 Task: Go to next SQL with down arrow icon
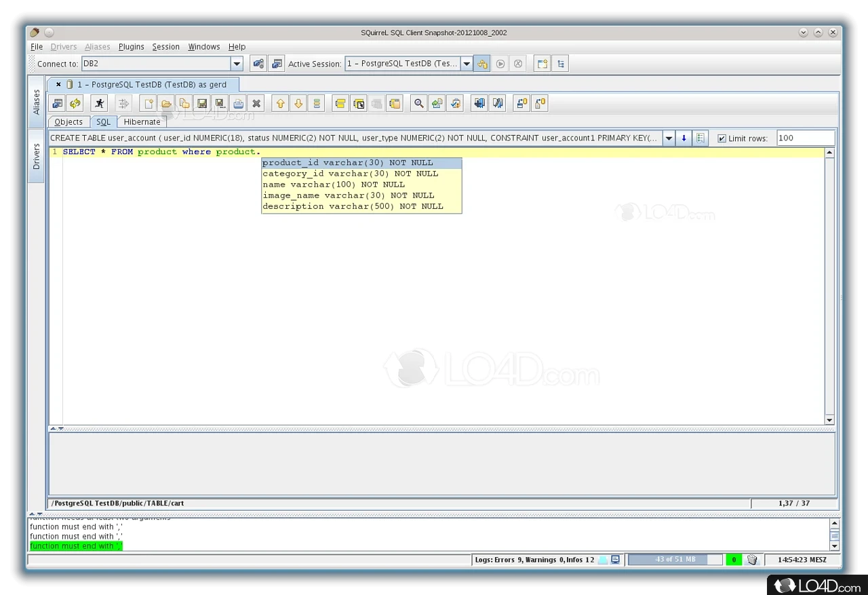pyautogui.click(x=298, y=104)
